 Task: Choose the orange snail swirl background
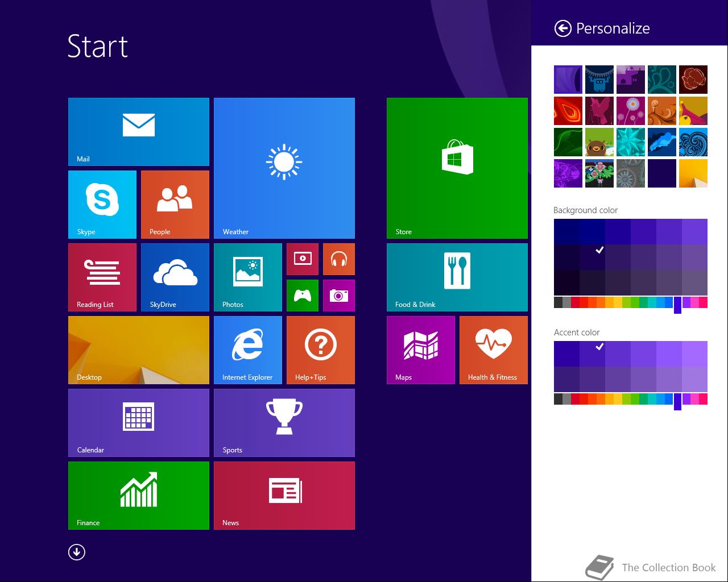point(662,111)
